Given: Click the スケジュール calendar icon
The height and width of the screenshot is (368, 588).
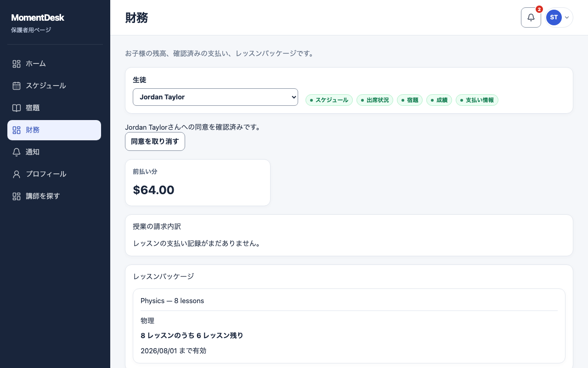Looking at the screenshot, I should pyautogui.click(x=17, y=86).
